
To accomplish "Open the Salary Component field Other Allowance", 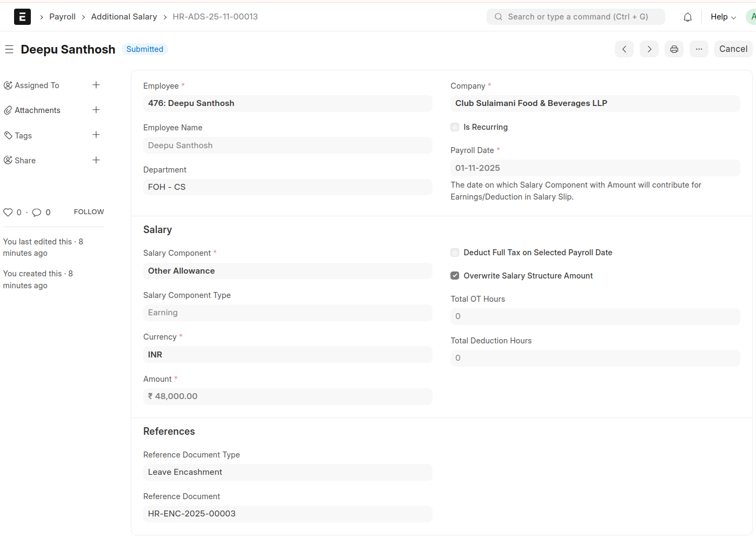I will [287, 271].
